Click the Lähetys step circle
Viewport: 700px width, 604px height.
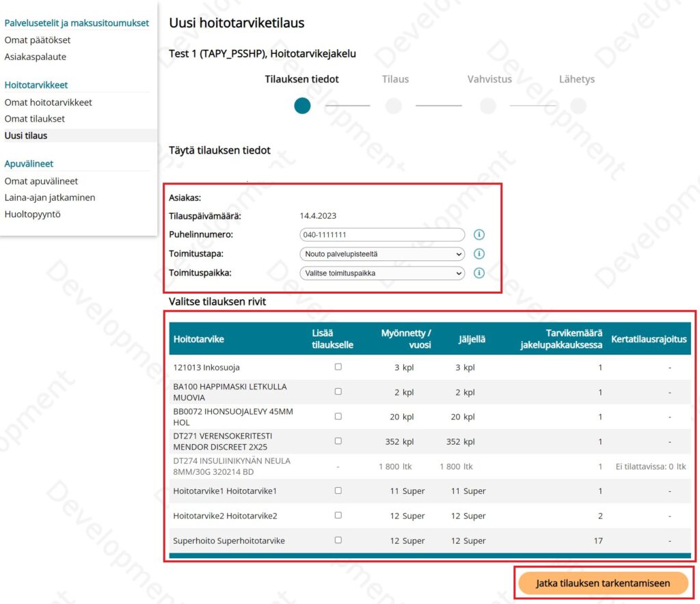(x=578, y=106)
